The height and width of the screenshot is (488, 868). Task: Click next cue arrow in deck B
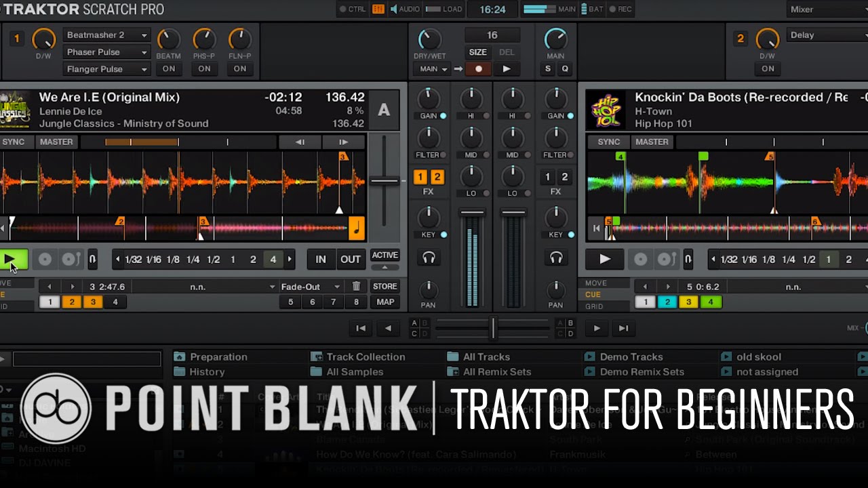[x=668, y=287]
